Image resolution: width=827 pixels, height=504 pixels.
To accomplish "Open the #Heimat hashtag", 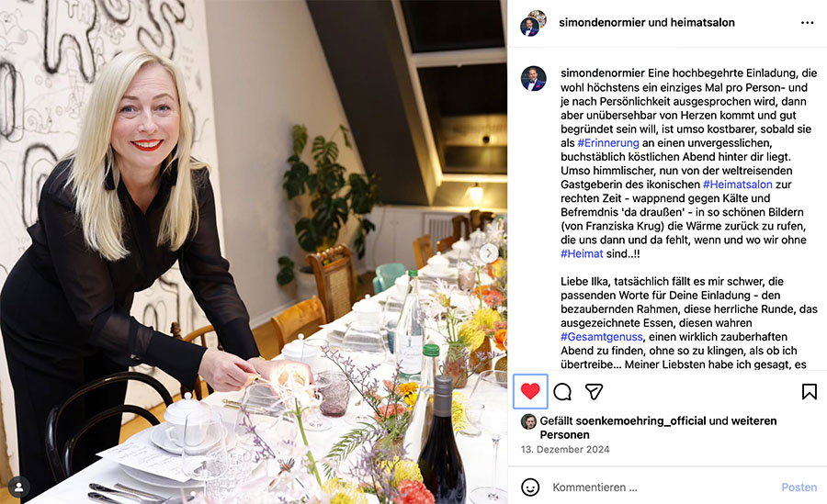I will (x=582, y=253).
